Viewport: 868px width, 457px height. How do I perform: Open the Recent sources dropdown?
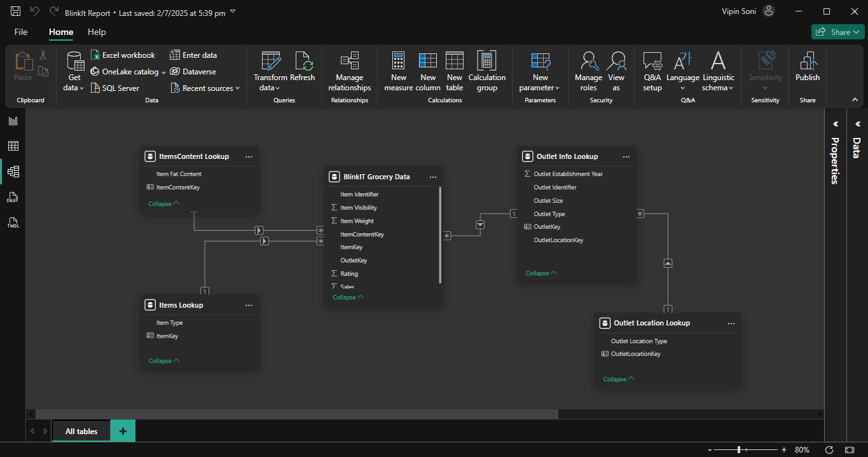205,88
